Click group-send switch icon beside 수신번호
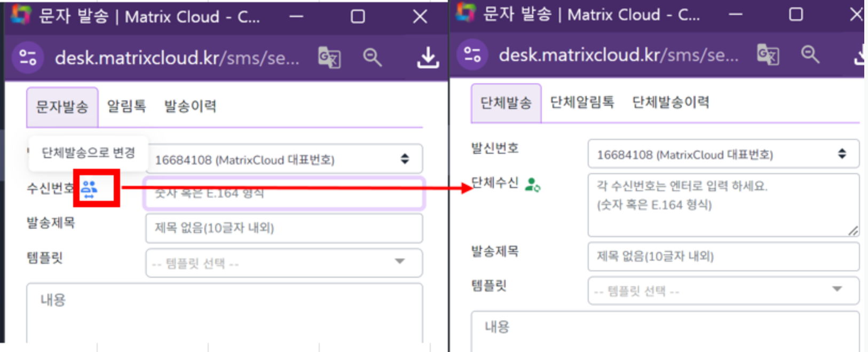 coord(89,189)
